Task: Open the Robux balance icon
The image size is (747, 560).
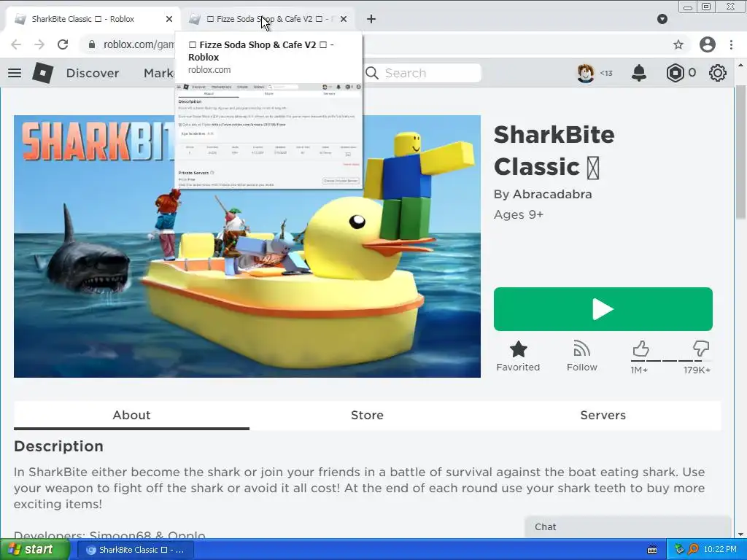Action: (675, 73)
